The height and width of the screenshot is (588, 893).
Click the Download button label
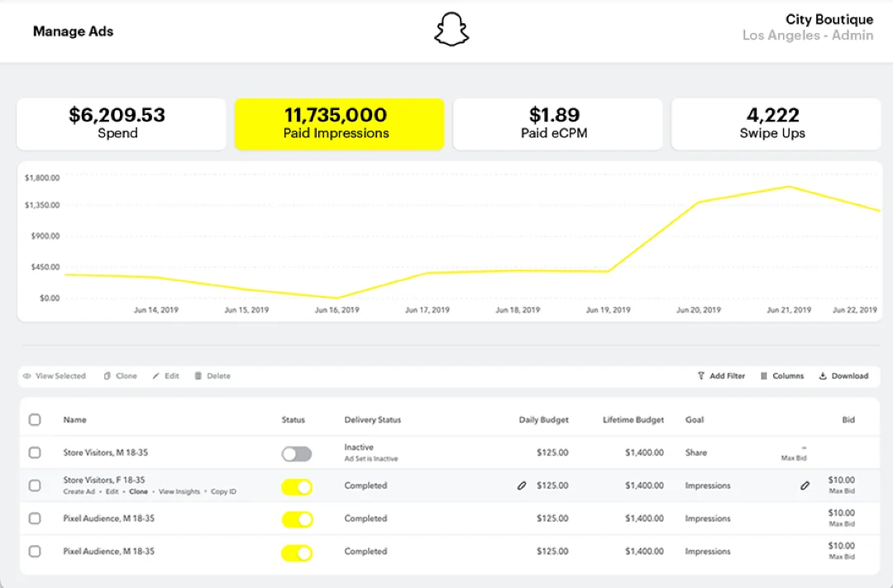click(x=850, y=376)
